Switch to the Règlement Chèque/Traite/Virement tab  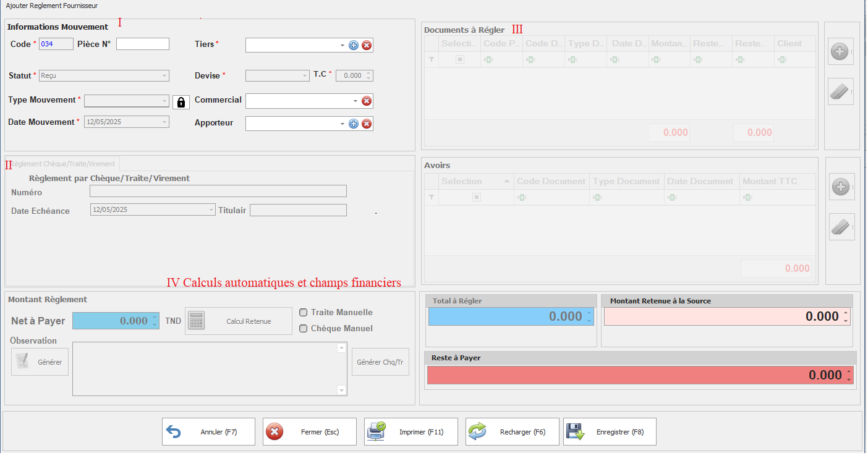tap(63, 164)
